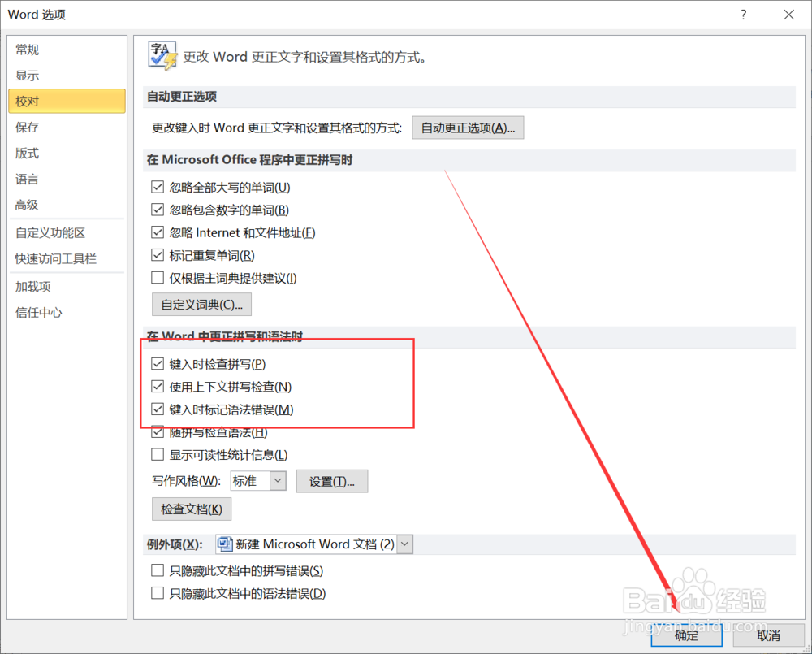Expand the 例外项 document dropdown arrow

click(405, 544)
